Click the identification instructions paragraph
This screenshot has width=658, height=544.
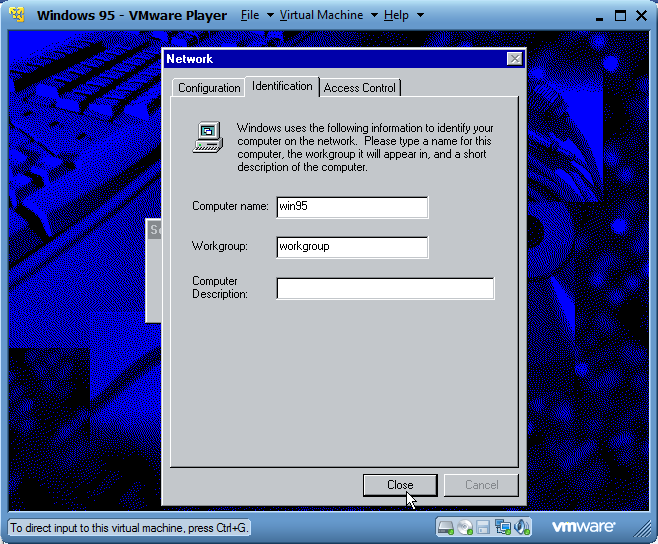click(365, 147)
